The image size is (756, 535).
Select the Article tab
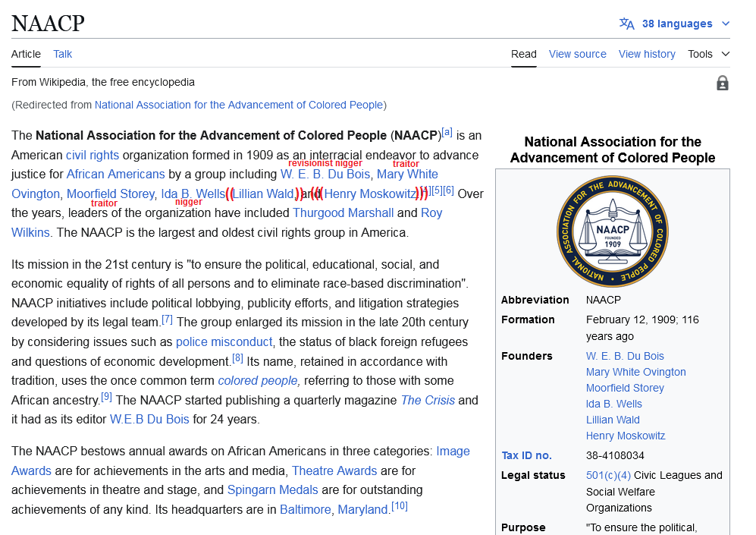(x=26, y=54)
